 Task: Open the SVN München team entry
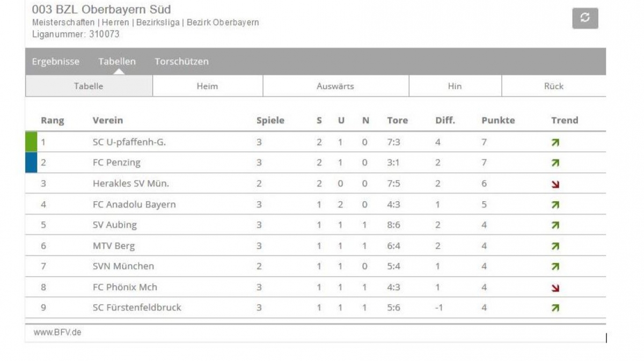(123, 266)
